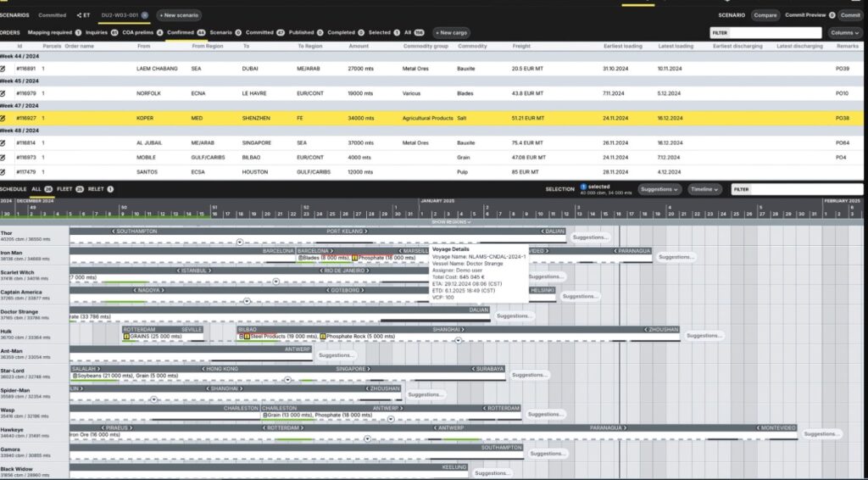Screen dimensions: 868x480
Task: Click edit icon on order #116979
Action: pos(3,92)
